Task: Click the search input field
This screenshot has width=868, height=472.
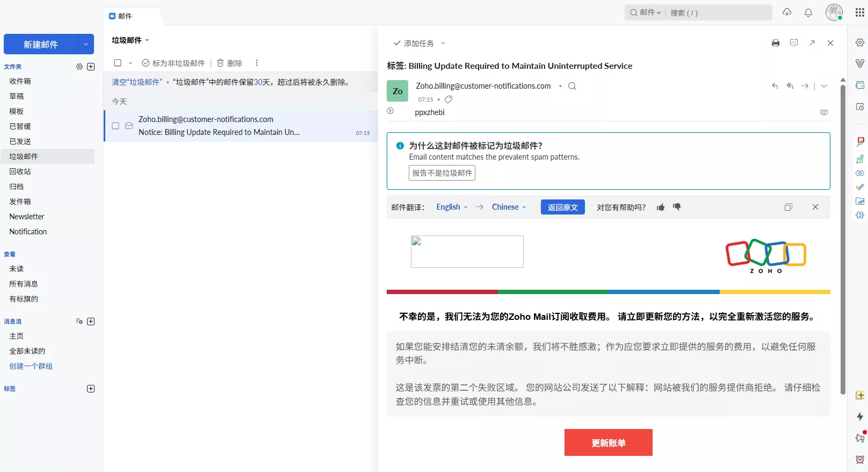Action: (x=719, y=12)
